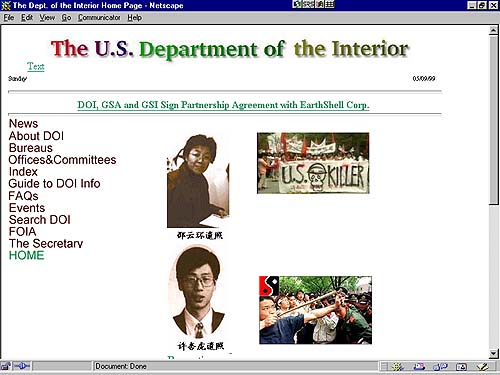Follow the EarthShell Corp. partnership agreement link

point(223,105)
